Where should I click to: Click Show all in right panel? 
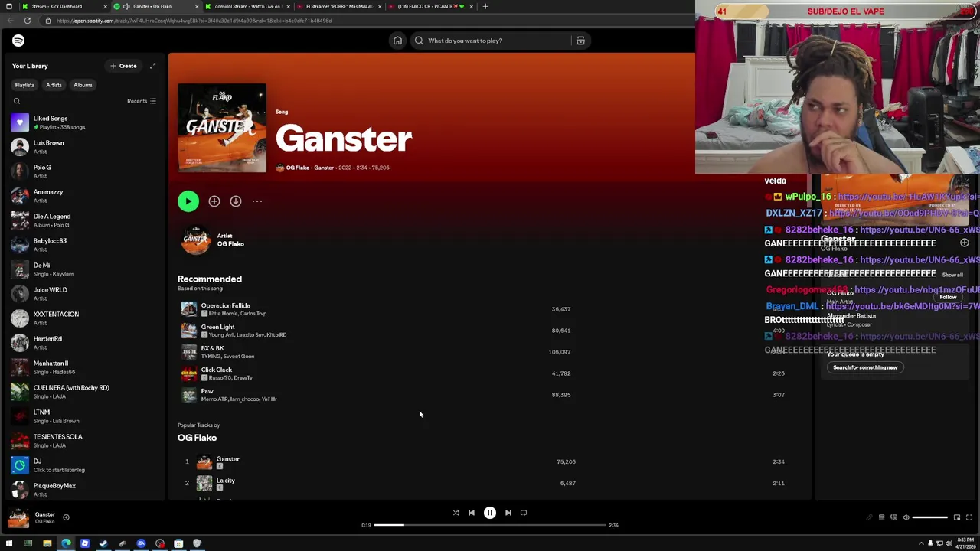(952, 275)
